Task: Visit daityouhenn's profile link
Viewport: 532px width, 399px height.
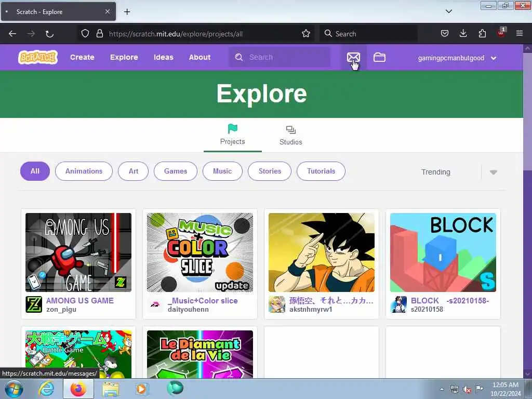Action: point(188,310)
